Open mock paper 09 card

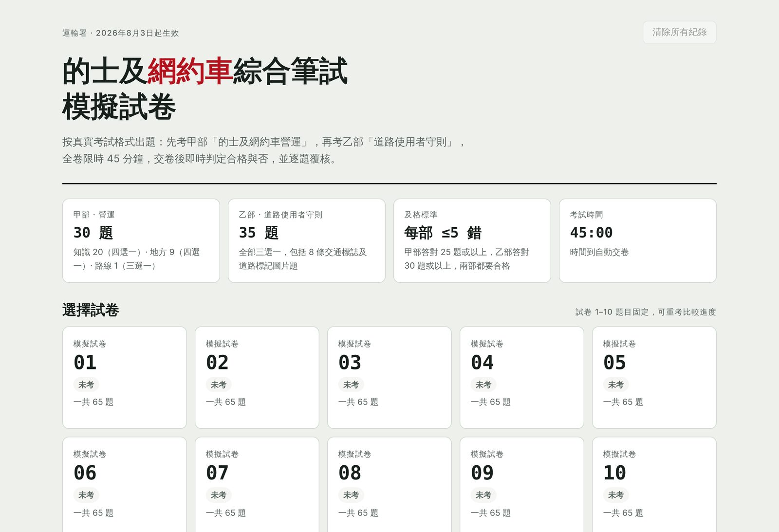pos(522,485)
